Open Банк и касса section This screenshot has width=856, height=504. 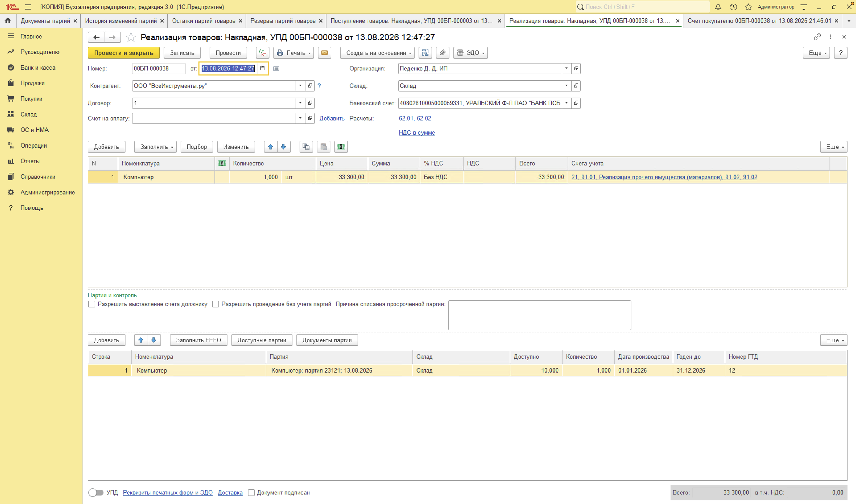[x=38, y=68]
